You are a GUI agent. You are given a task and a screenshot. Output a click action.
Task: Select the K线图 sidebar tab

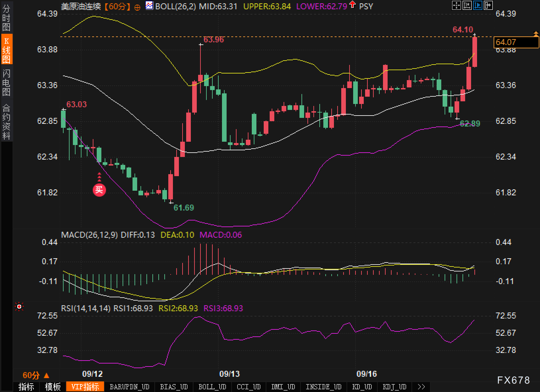click(x=6, y=50)
